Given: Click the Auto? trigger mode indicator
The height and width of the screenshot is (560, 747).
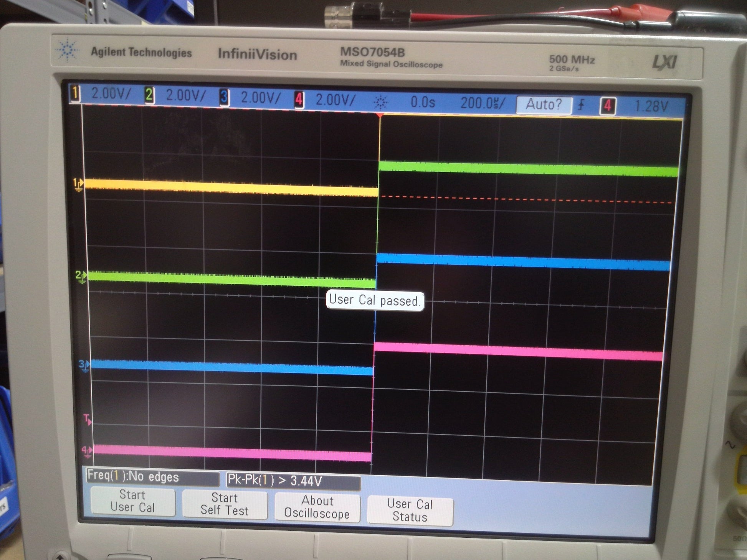Looking at the screenshot, I should [543, 104].
